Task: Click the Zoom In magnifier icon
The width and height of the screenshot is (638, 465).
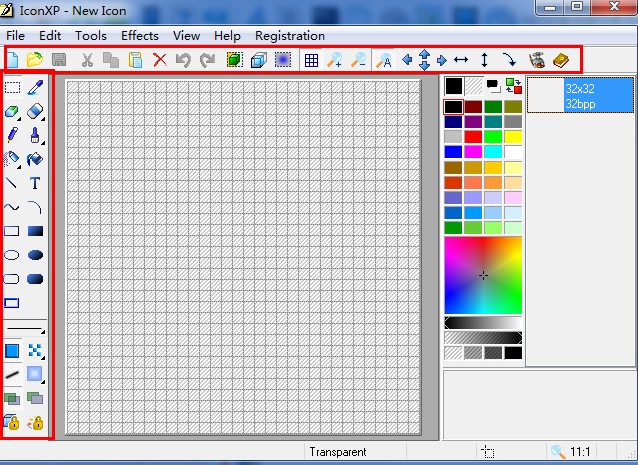Action: coord(335,60)
